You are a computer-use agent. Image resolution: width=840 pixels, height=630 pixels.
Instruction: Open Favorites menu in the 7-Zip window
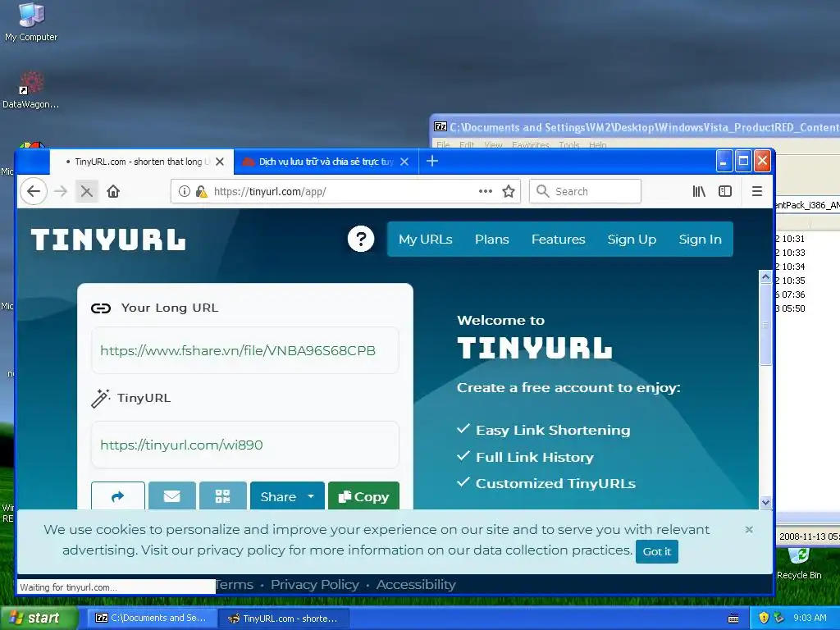(x=531, y=145)
